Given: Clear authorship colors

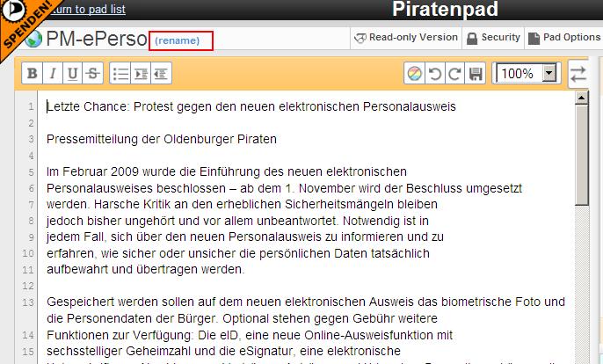Looking at the screenshot, I should [x=415, y=73].
